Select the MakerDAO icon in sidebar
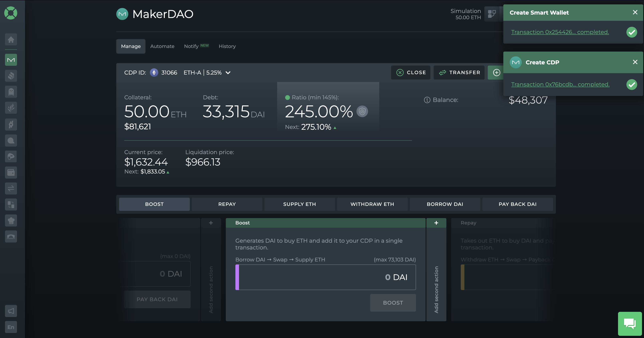Viewport: 644px width, 338px height. pyautogui.click(x=11, y=60)
